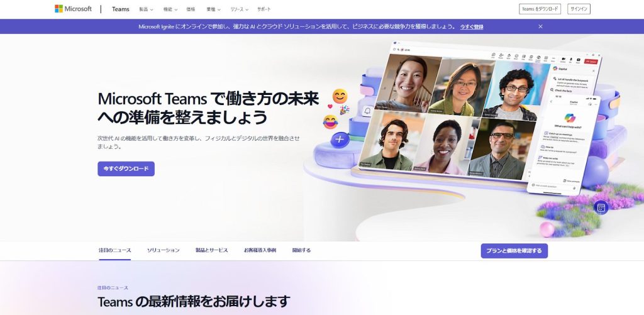644x315 pixels.
Task: Expand the 機能 dropdown menu
Action: coord(170,9)
